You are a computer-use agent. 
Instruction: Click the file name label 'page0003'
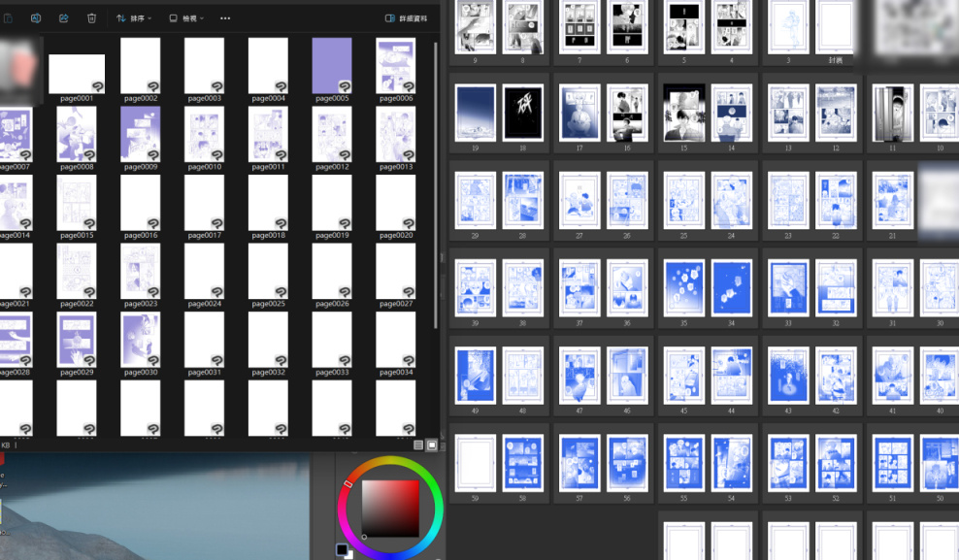pyautogui.click(x=204, y=98)
